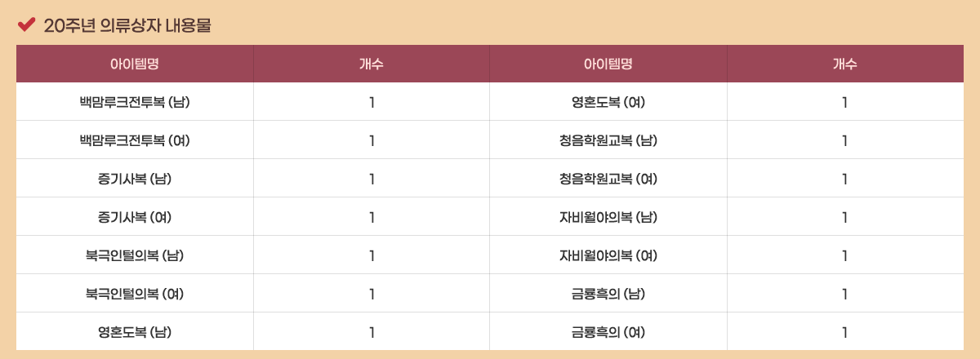Select the right 개수 column header
980x359 pixels.
click(844, 64)
